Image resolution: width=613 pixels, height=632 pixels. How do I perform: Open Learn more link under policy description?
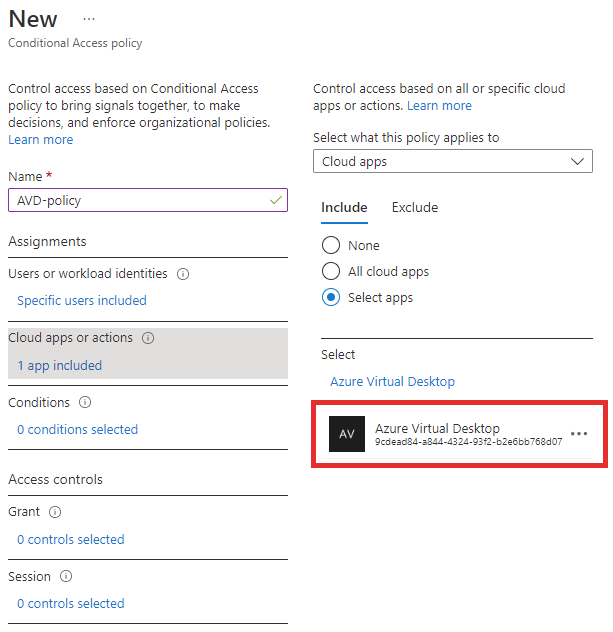pos(41,140)
